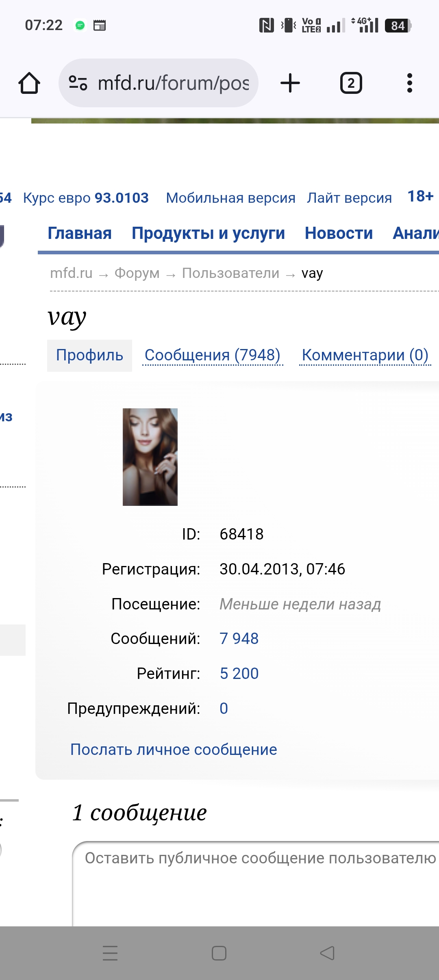This screenshot has width=439, height=980.
Task: Click the Пользователи breadcrumb link
Action: tap(230, 273)
